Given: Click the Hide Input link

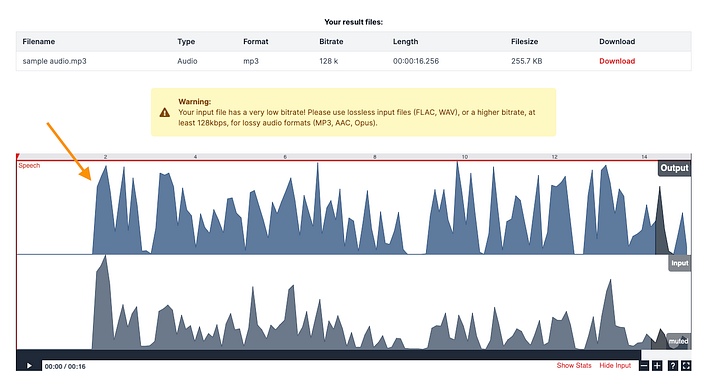Looking at the screenshot, I should (x=615, y=365).
